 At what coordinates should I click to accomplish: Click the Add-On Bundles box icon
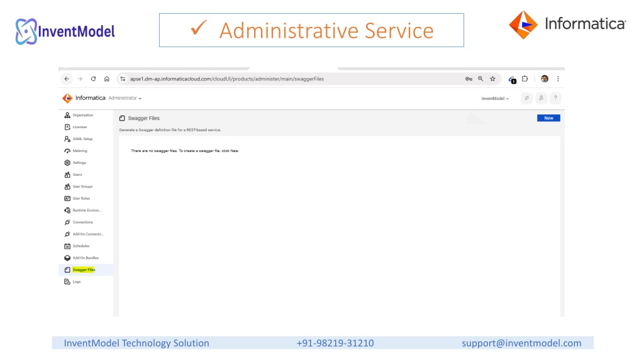point(67,258)
